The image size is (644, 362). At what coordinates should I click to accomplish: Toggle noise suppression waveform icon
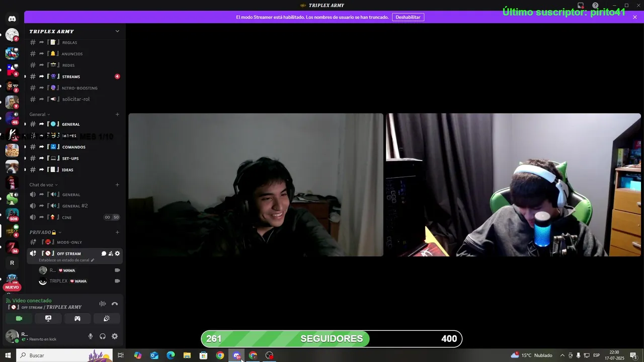(x=103, y=304)
